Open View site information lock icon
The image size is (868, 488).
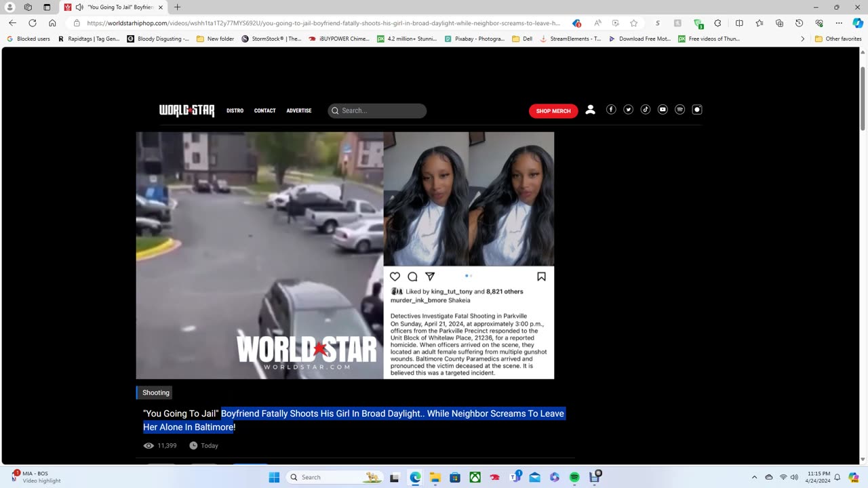[77, 23]
